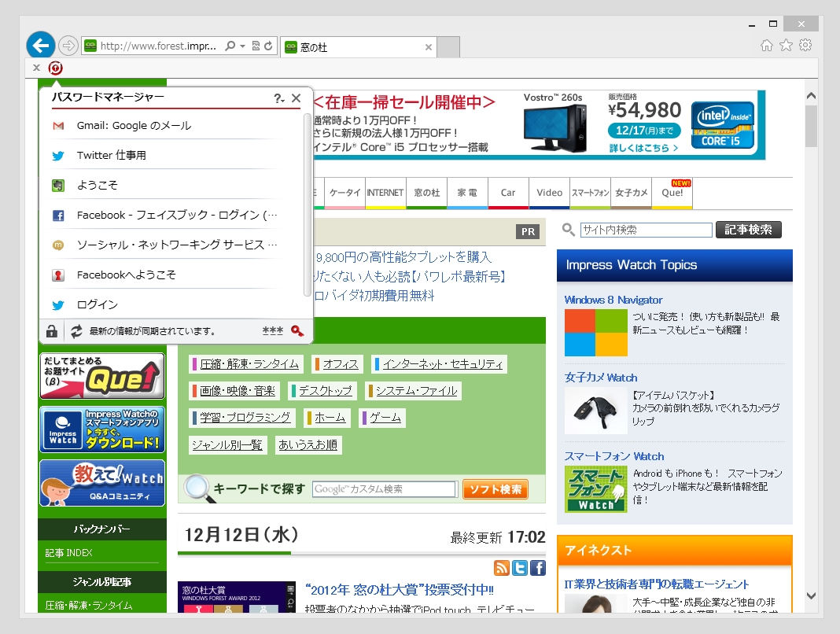Go to home page icon
Image resolution: width=840 pixels, height=634 pixels.
767,46
